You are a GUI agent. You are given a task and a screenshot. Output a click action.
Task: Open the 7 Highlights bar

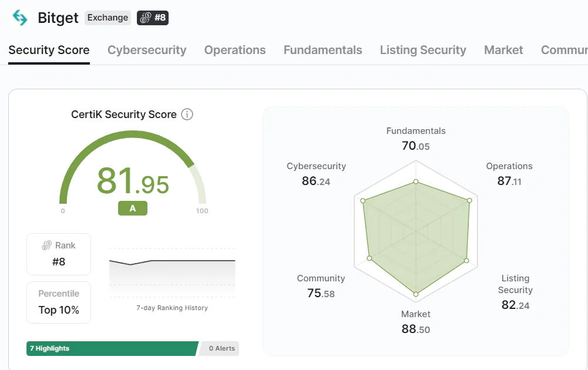[x=112, y=349]
